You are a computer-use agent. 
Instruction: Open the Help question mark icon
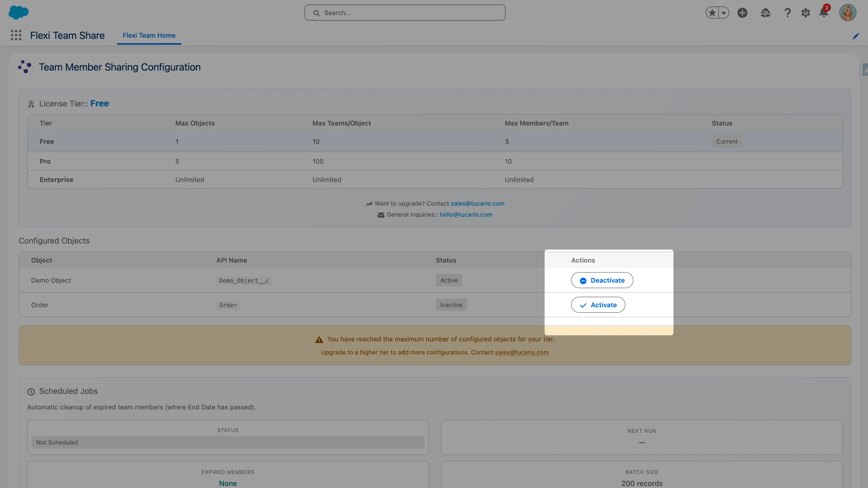(787, 13)
